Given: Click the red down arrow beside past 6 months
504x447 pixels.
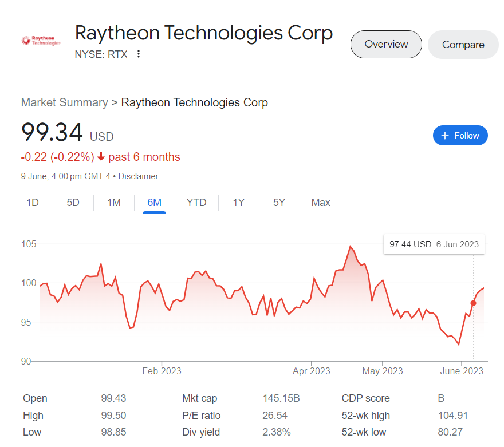Looking at the screenshot, I should click(x=101, y=157).
